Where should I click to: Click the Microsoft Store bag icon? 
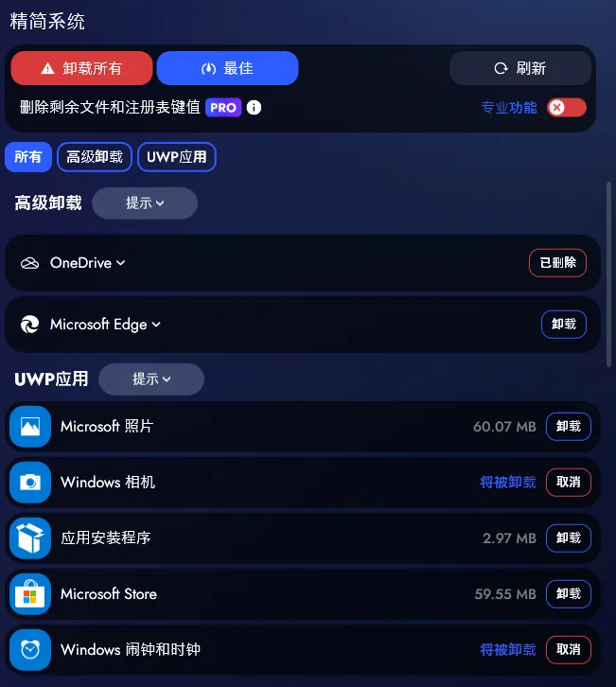tap(30, 593)
